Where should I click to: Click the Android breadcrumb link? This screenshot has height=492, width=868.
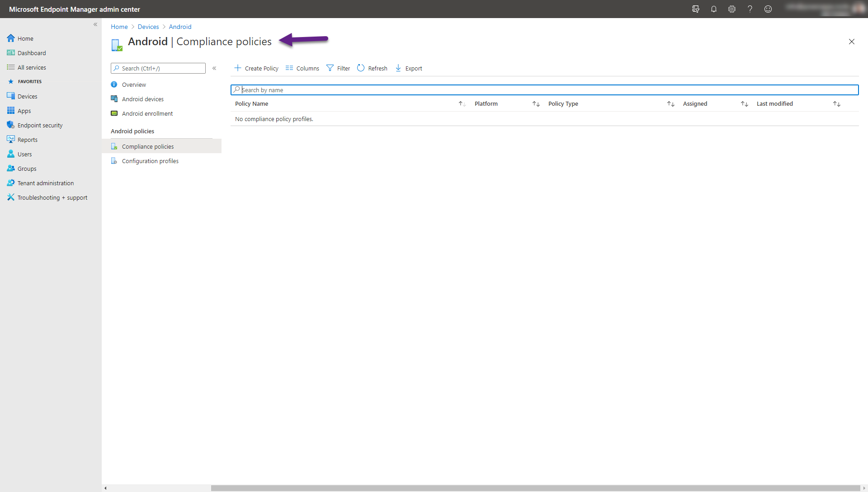click(x=180, y=27)
